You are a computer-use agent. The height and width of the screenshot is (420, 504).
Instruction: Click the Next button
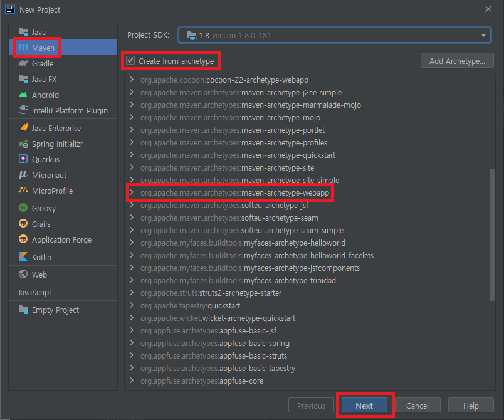(364, 406)
